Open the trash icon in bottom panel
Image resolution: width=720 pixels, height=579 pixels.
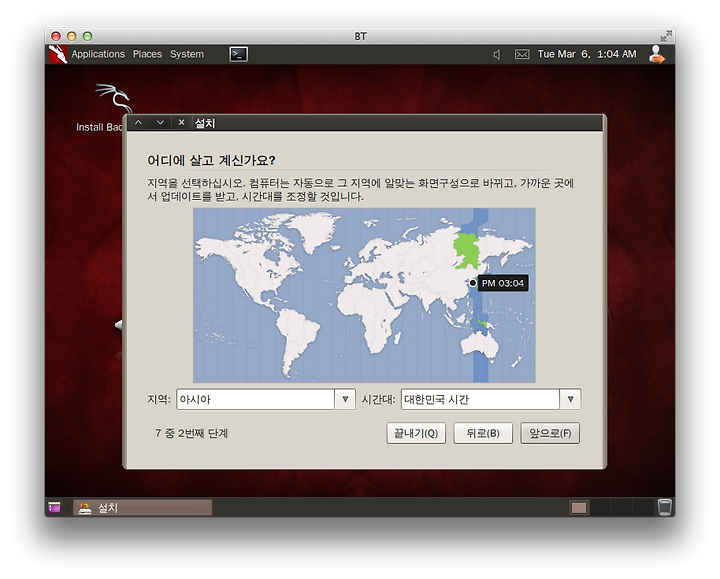(664, 507)
